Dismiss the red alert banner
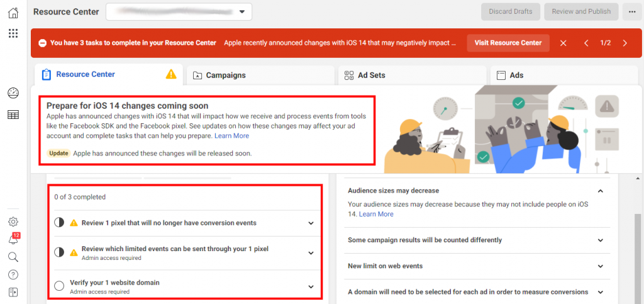Image resolution: width=644 pixels, height=304 pixels. (x=563, y=43)
